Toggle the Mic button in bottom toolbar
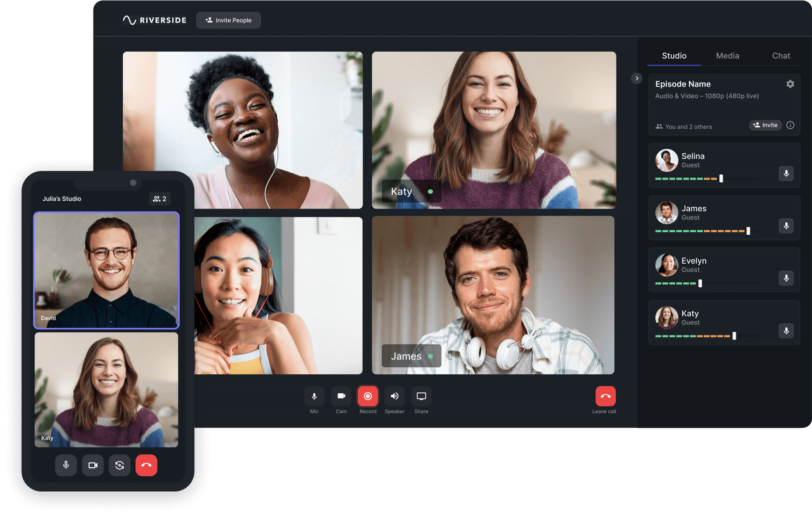Screen dimensions: 812x516 (314, 396)
